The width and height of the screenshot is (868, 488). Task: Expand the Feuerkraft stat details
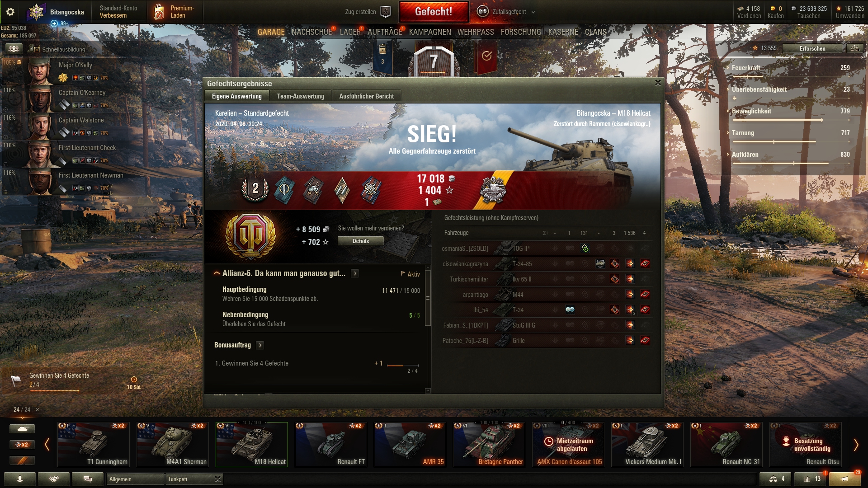click(x=727, y=68)
